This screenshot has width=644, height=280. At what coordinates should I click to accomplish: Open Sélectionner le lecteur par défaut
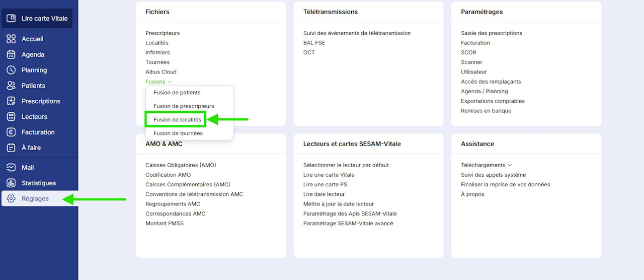click(x=346, y=165)
